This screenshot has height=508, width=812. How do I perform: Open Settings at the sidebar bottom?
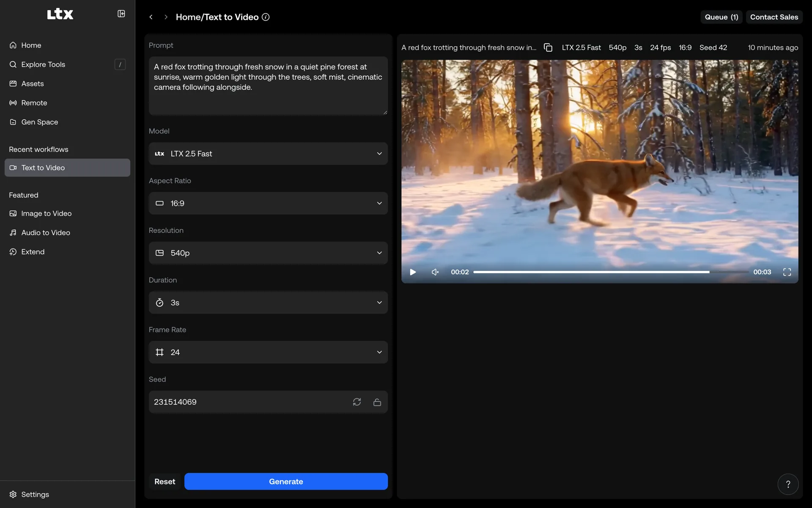tap(68, 494)
